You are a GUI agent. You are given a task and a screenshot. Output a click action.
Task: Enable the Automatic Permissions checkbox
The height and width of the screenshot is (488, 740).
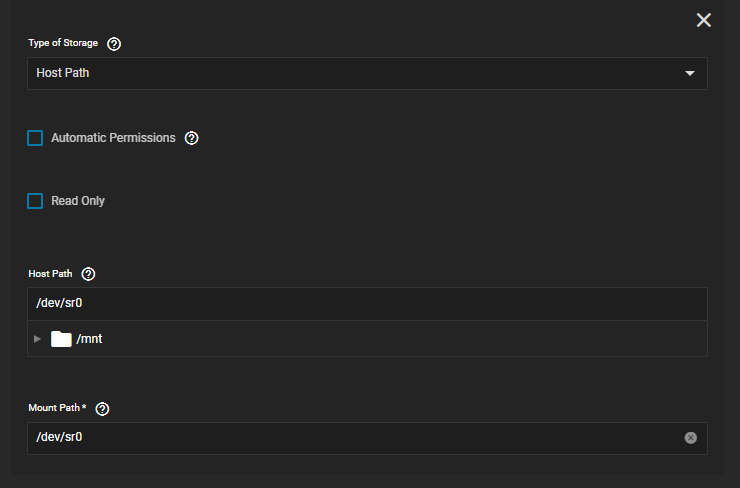pos(35,138)
